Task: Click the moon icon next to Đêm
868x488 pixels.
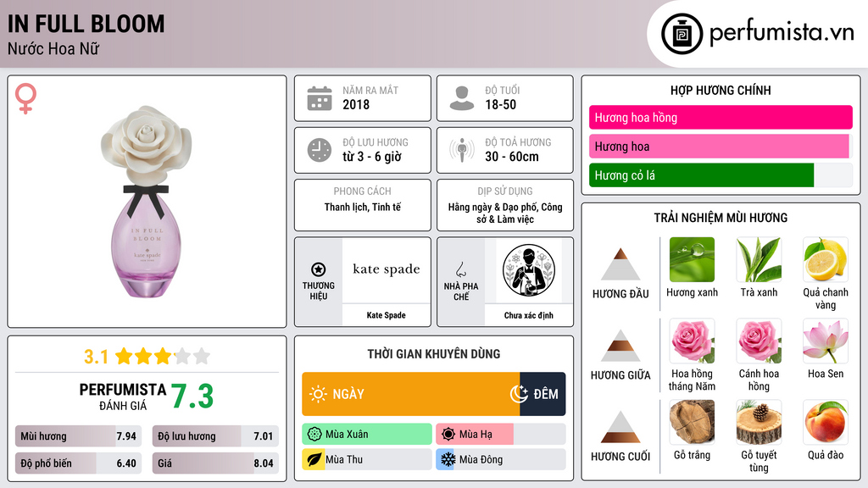Action: [519, 394]
